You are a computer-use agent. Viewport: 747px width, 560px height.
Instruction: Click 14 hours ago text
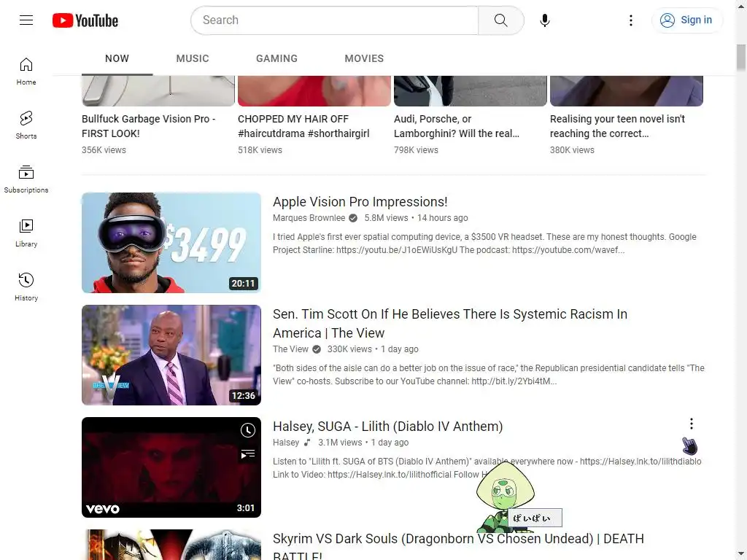[443, 218]
